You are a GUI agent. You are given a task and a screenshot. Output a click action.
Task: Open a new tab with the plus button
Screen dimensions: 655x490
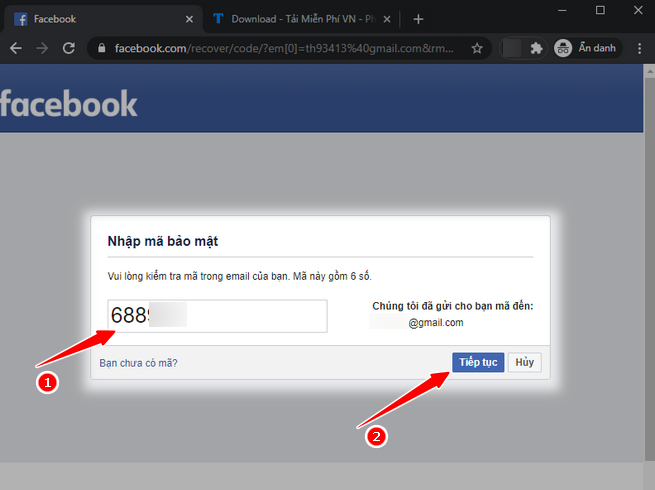[418, 19]
